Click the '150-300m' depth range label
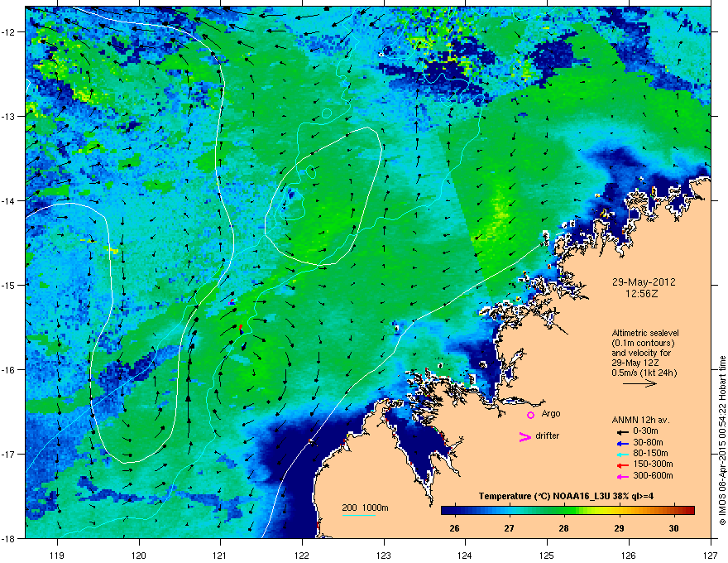 [654, 464]
